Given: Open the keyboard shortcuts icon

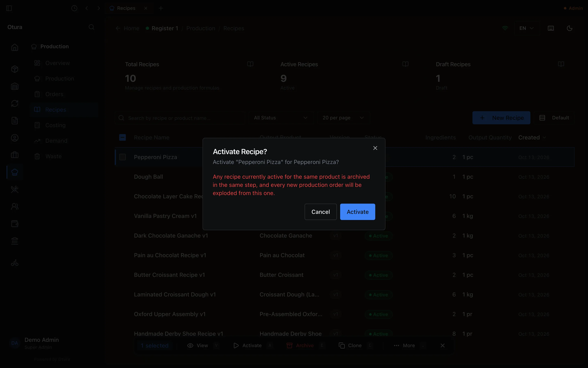Looking at the screenshot, I should 551,28.
